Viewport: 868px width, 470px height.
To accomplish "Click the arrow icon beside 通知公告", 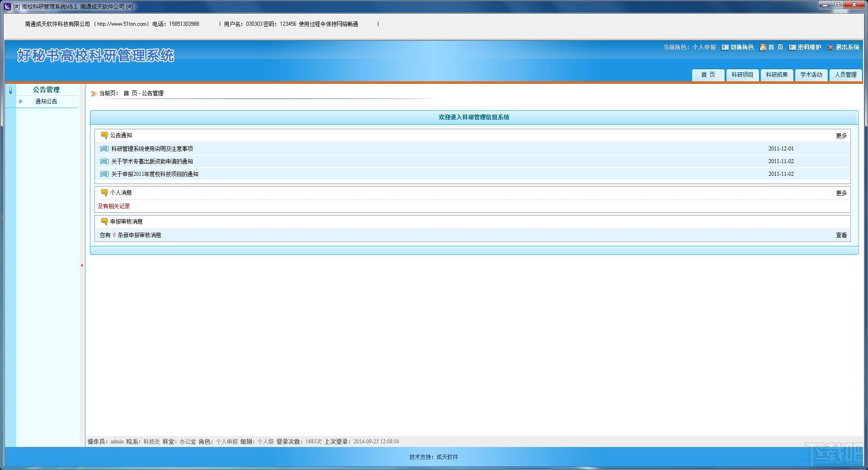I will pyautogui.click(x=20, y=101).
